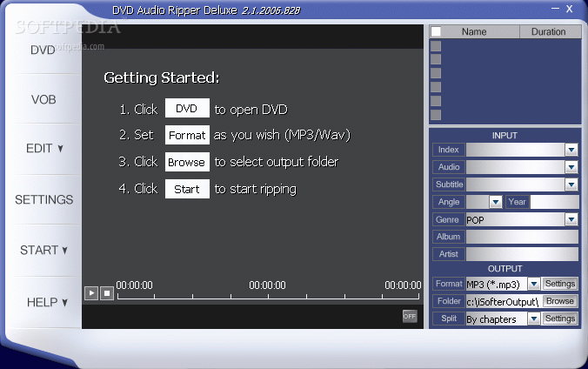Click the Index label button
This screenshot has width=588, height=369.
449,150
